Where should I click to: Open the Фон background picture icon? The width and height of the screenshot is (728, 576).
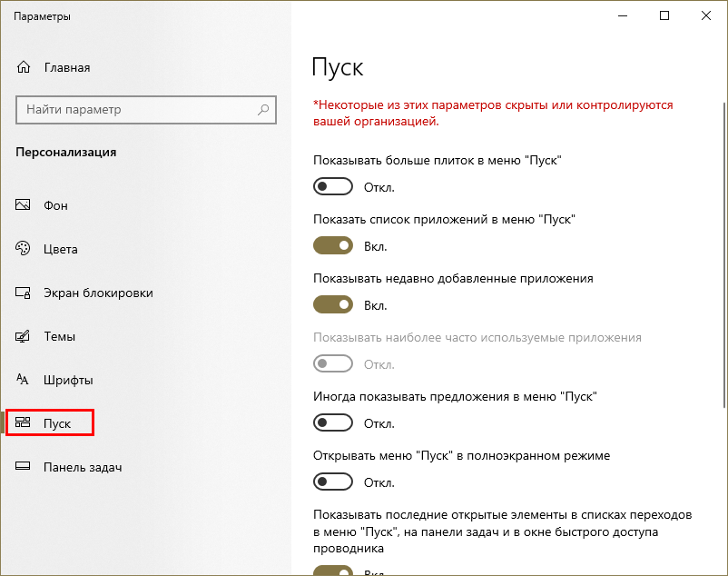pyautogui.click(x=25, y=205)
